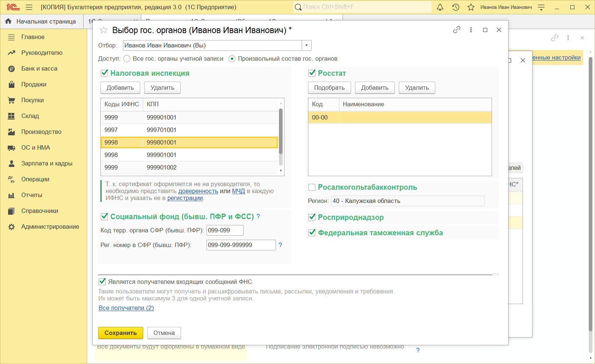Open the hamburger functions menu
Image resolution: width=595 pixels, height=364 pixels.
coord(29,7)
